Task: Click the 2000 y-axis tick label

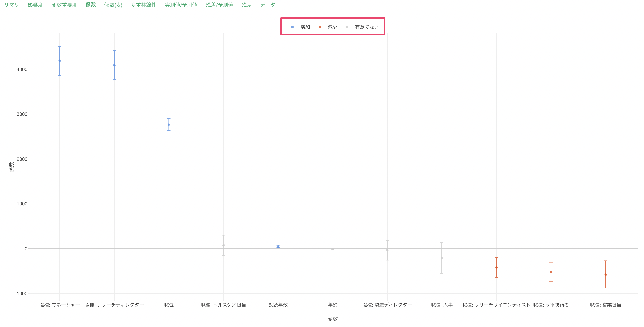Action: tap(22, 159)
